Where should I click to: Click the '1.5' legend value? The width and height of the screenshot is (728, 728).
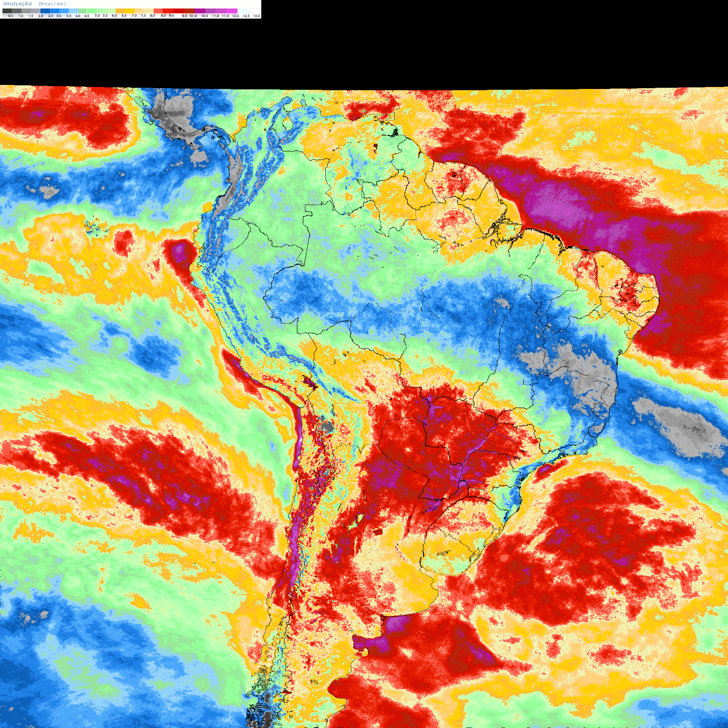coord(31,16)
